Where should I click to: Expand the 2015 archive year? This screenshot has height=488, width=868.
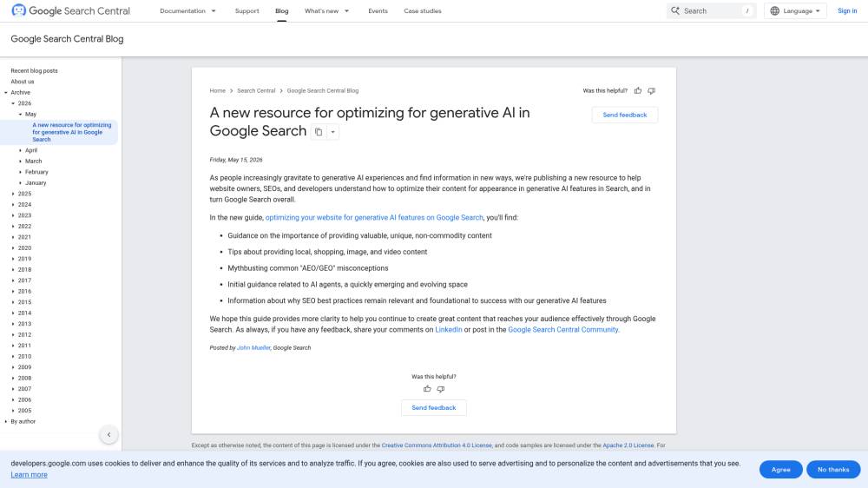pos(13,302)
